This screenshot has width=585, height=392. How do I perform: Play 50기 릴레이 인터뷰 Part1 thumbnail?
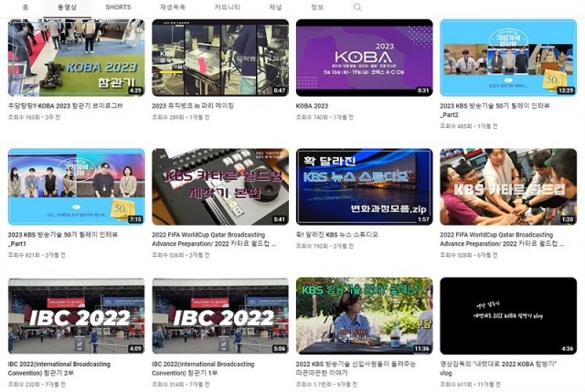click(76, 186)
